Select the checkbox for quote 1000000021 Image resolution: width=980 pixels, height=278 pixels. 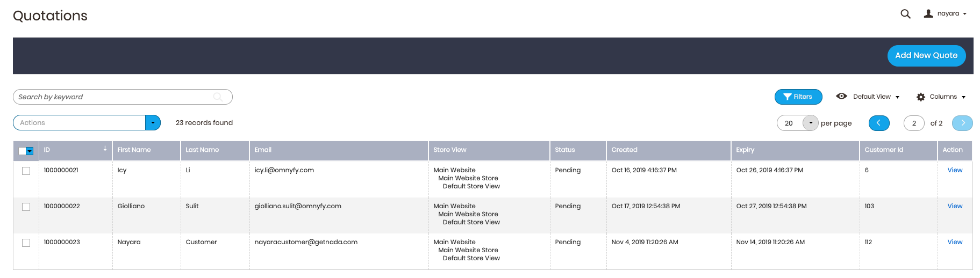point(26,171)
